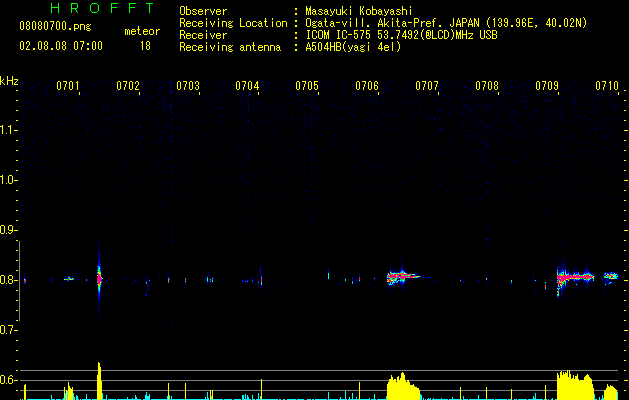Click the meteor count label
Image resolution: width=629 pixels, height=400 pixels.
(142, 31)
